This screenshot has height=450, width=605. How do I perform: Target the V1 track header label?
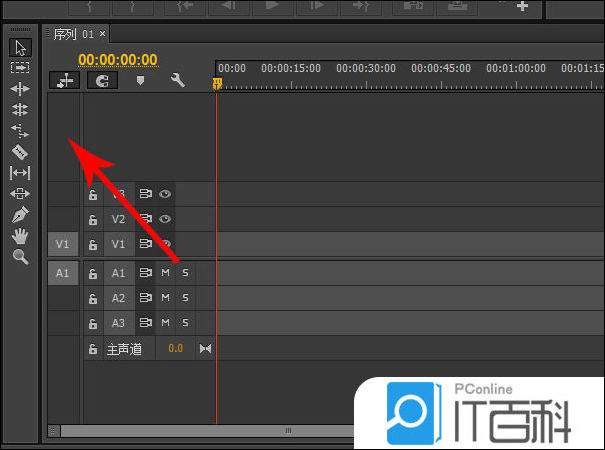pos(119,244)
